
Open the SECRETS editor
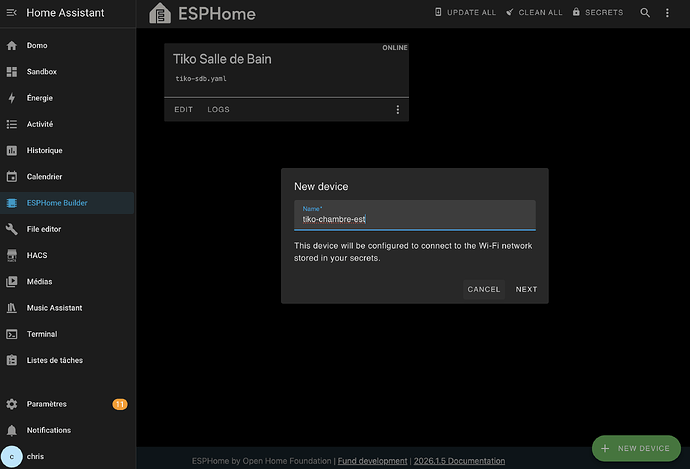(598, 13)
